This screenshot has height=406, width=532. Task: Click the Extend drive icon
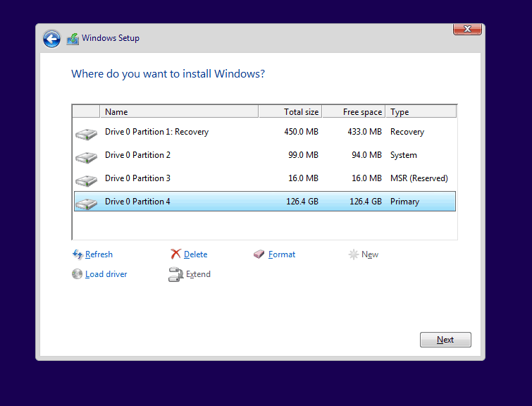(x=175, y=275)
